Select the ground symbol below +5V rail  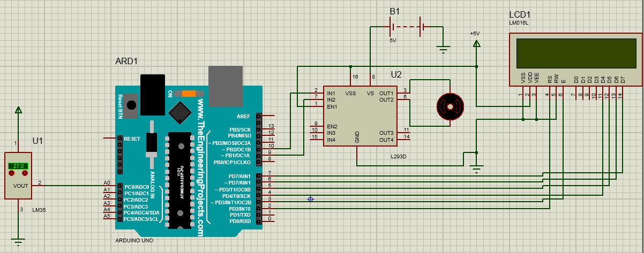(476, 170)
